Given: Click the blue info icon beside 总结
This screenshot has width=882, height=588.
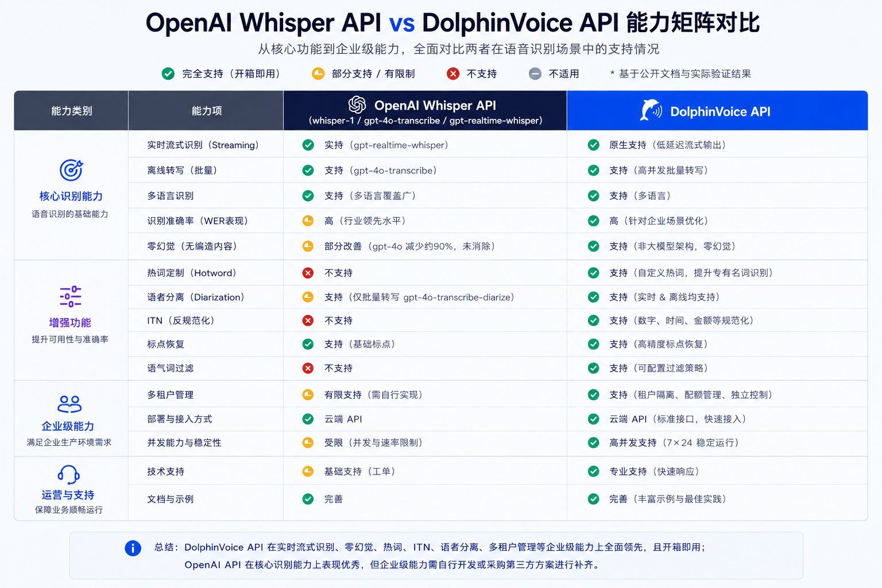Looking at the screenshot, I should click(133, 548).
